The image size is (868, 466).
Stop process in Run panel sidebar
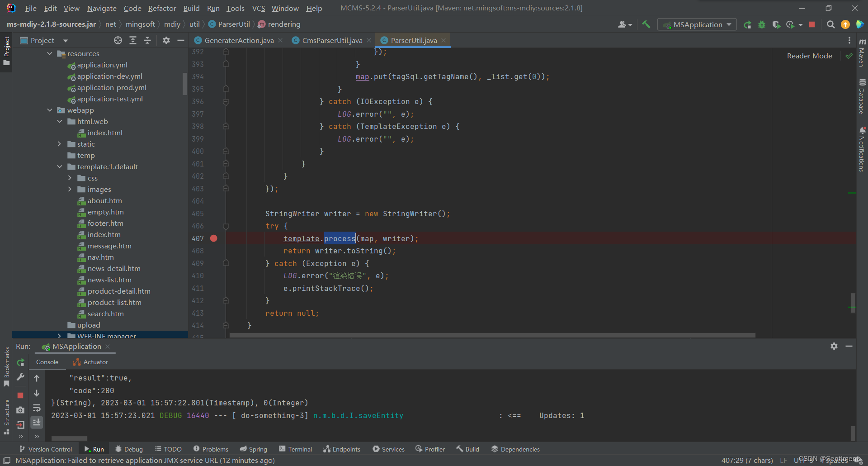click(20, 395)
